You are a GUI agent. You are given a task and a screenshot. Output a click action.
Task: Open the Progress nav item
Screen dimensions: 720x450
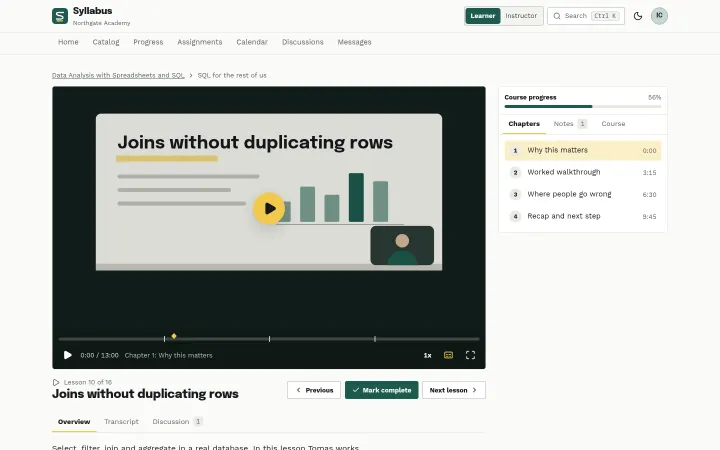148,42
